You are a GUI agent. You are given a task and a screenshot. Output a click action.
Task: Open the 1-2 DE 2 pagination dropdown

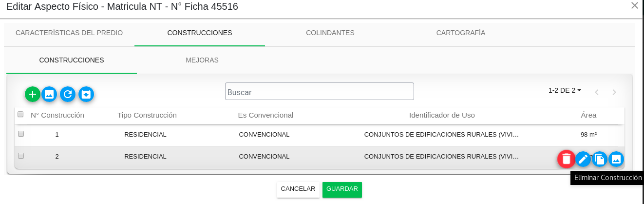[565, 90]
